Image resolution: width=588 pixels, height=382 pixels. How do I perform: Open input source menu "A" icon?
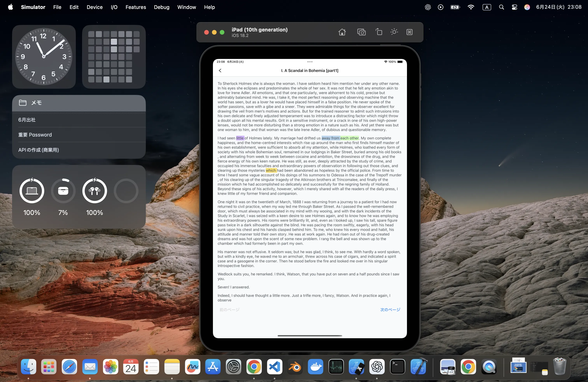point(487,7)
